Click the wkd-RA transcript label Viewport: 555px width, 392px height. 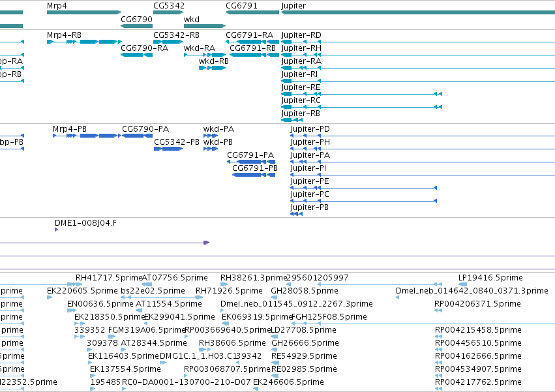point(200,48)
